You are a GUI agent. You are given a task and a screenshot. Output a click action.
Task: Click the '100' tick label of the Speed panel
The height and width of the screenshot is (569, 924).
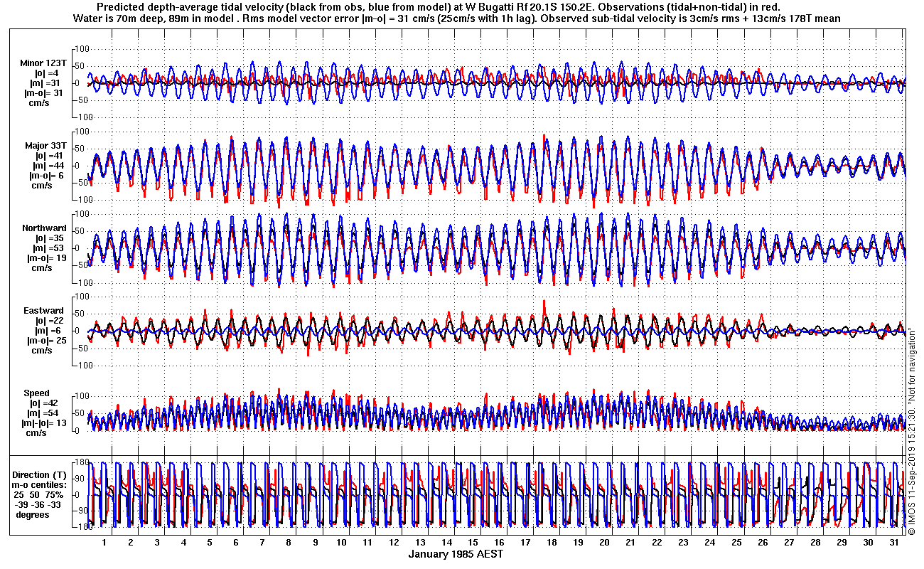(x=81, y=395)
